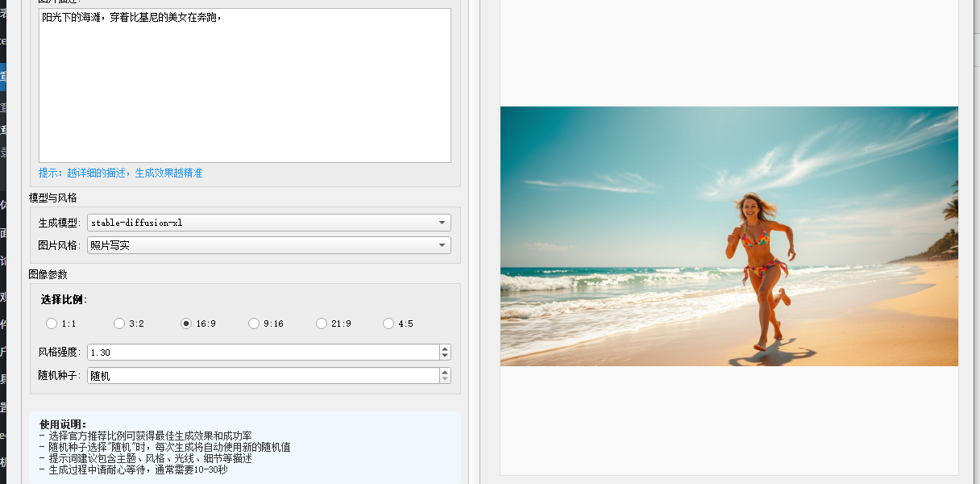
Task: Decrease 风格强度 with the down arrow
Action: point(445,357)
